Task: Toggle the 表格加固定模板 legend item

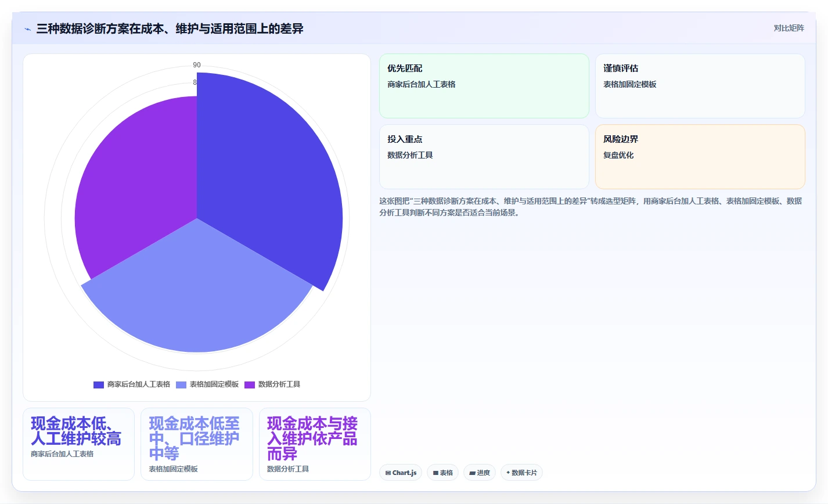Action: tap(207, 384)
